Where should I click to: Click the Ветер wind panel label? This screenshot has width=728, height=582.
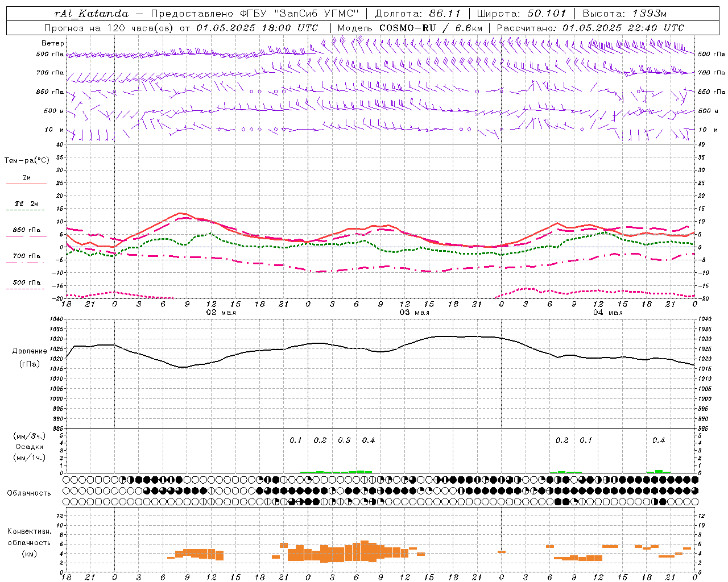(x=53, y=43)
